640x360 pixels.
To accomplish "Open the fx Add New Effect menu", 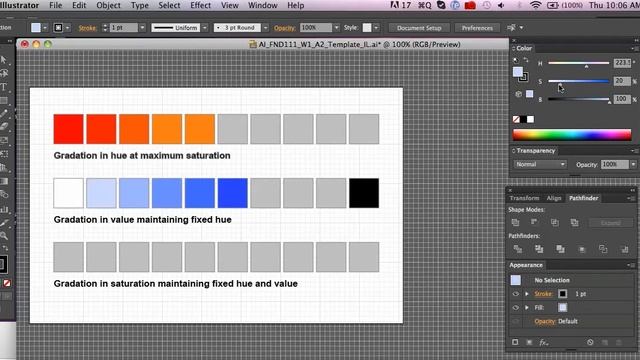I will pyautogui.click(x=544, y=342).
